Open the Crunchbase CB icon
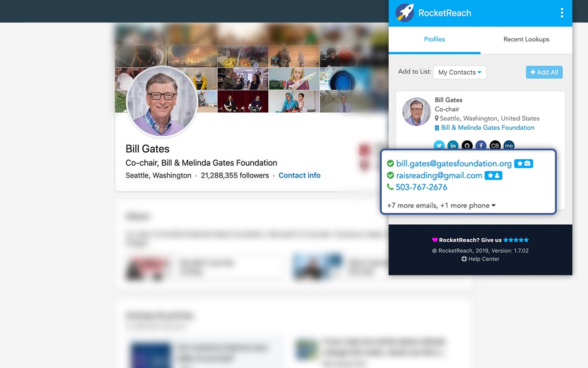Image resolution: width=588 pixels, height=368 pixels. point(495,145)
